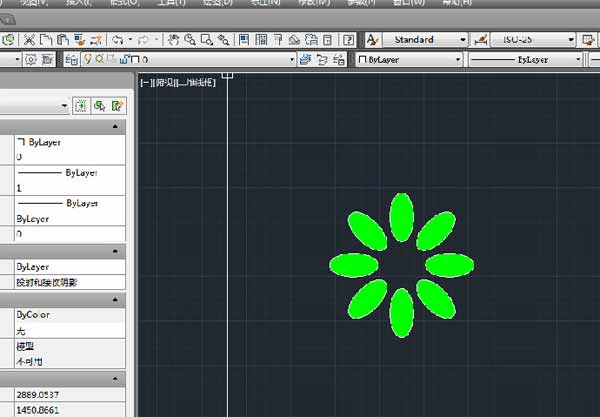Image resolution: width=600 pixels, height=417 pixels.
Task: Click the Paste clipboard icon
Action: tap(64, 40)
